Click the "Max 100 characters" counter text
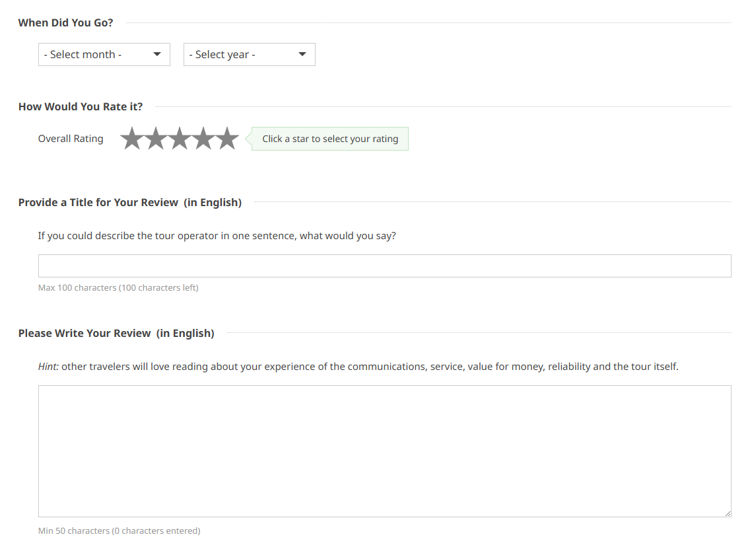 (118, 288)
